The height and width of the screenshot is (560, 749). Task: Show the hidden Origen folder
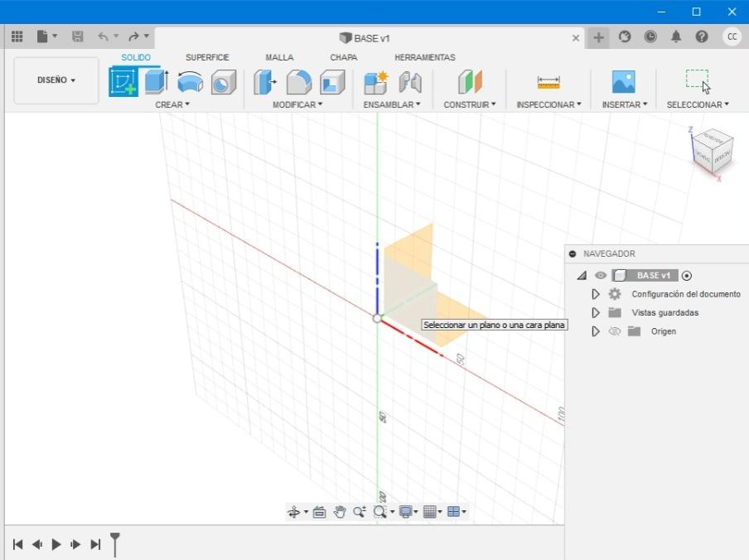click(614, 331)
